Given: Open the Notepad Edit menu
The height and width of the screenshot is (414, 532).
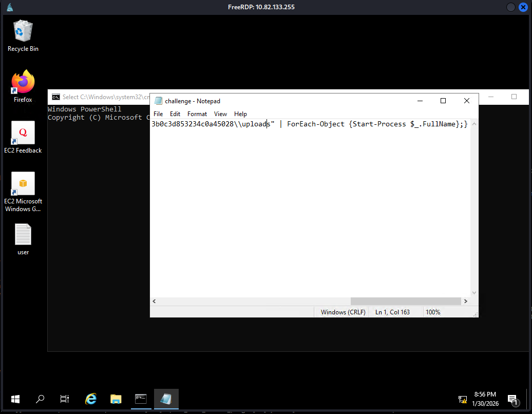Looking at the screenshot, I should click(x=175, y=114).
